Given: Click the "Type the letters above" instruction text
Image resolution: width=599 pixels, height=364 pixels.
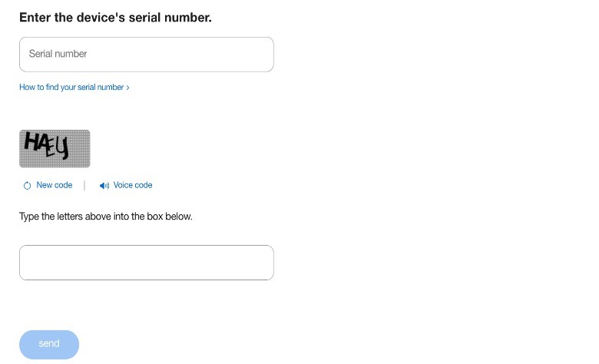Looking at the screenshot, I should coord(106,217).
